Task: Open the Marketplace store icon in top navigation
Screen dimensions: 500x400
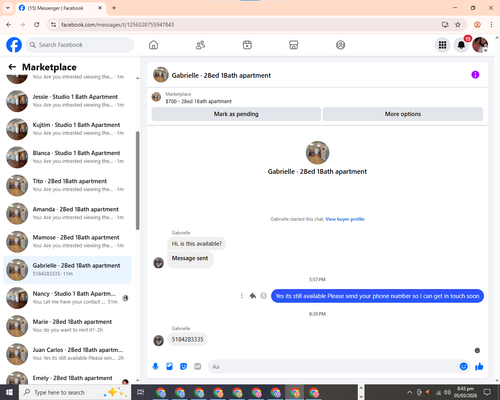Action: coord(294,45)
